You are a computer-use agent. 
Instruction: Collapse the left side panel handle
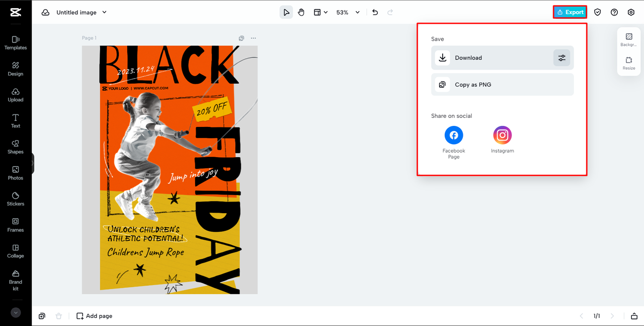coord(33,164)
